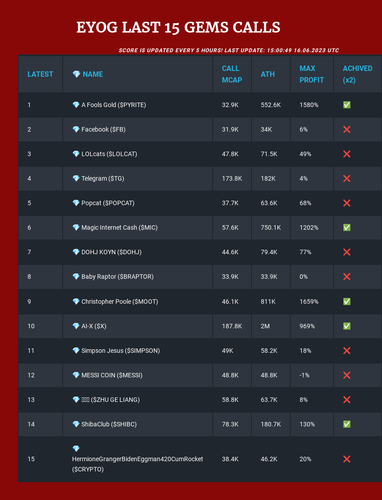Select the LOLcats ($LOLCAT) name

[x=109, y=154]
